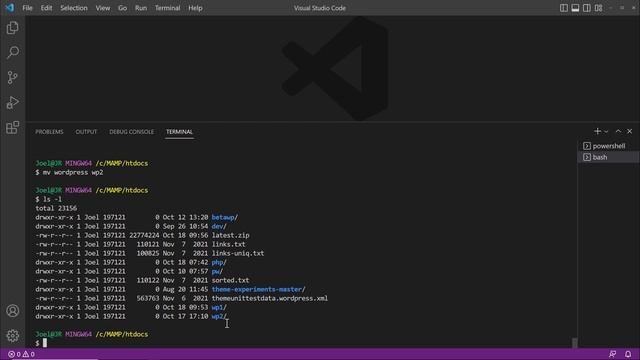This screenshot has width=640, height=360.
Task: Click the wp2/ directory name
Action: 219,316
